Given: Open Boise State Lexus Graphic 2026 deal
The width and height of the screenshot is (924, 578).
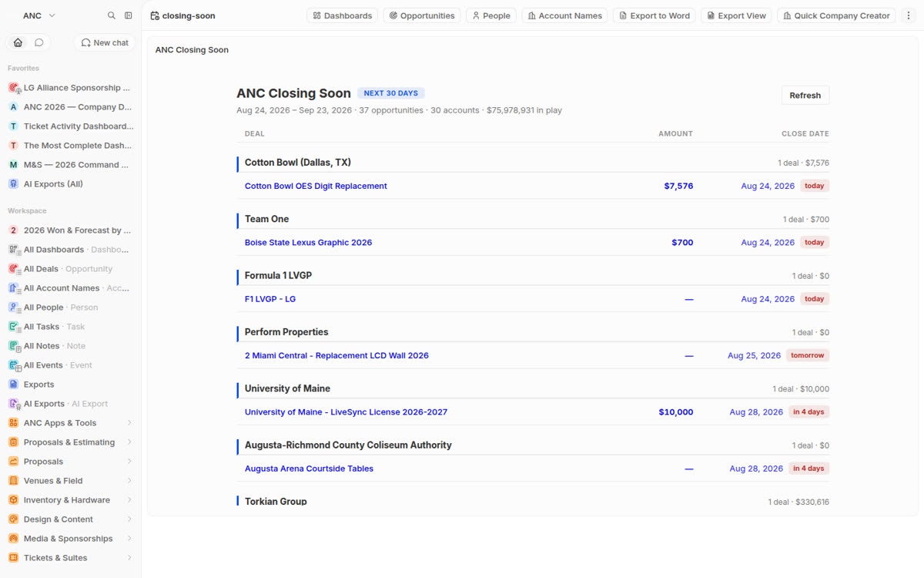Looking at the screenshot, I should pos(308,242).
